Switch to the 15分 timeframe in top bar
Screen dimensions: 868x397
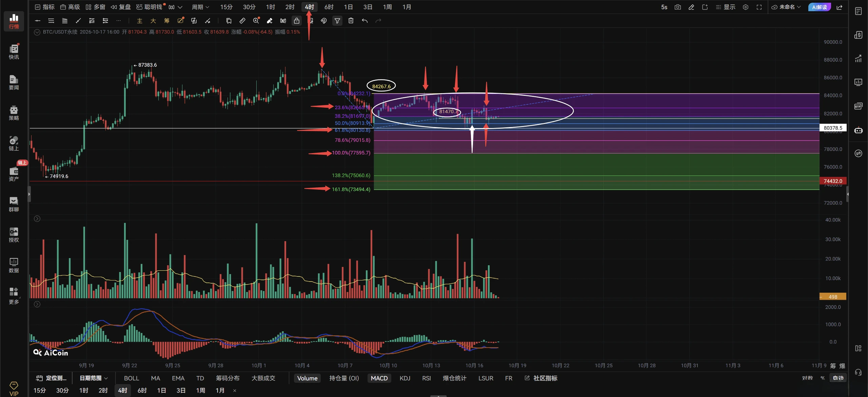coord(226,7)
